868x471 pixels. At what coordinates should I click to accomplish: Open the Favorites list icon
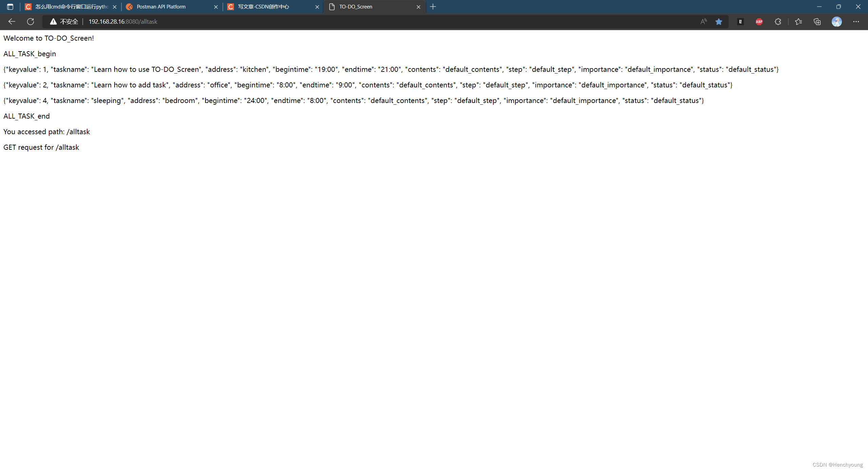798,22
